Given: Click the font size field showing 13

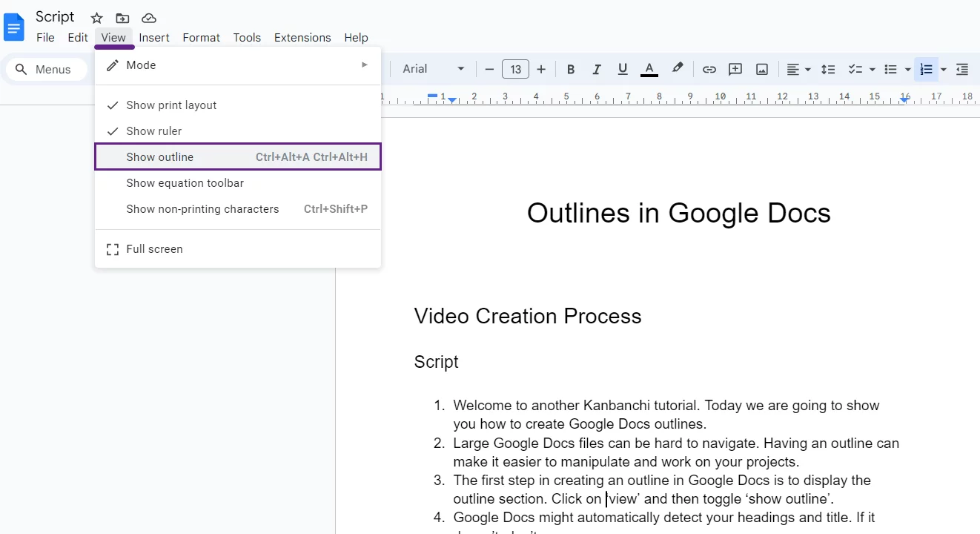Looking at the screenshot, I should click(515, 69).
